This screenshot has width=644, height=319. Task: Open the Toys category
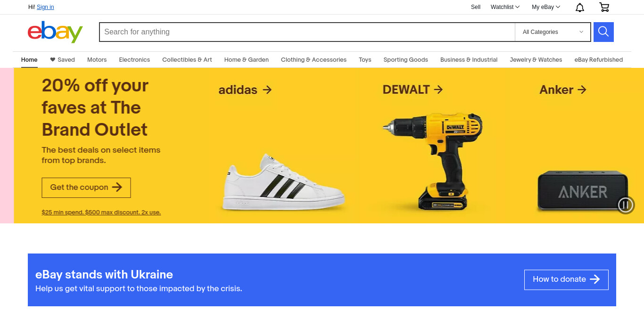(x=365, y=60)
